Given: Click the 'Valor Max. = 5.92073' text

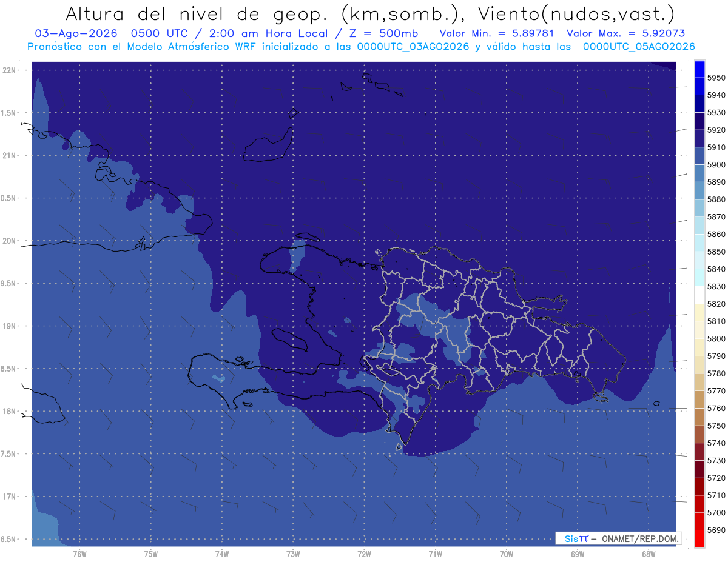Looking at the screenshot, I should pyautogui.click(x=626, y=33).
